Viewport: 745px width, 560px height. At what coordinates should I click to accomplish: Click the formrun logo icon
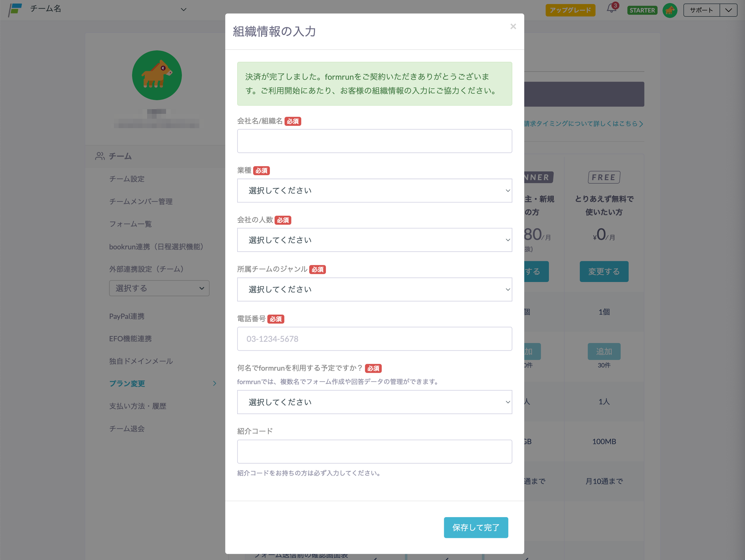click(15, 9)
